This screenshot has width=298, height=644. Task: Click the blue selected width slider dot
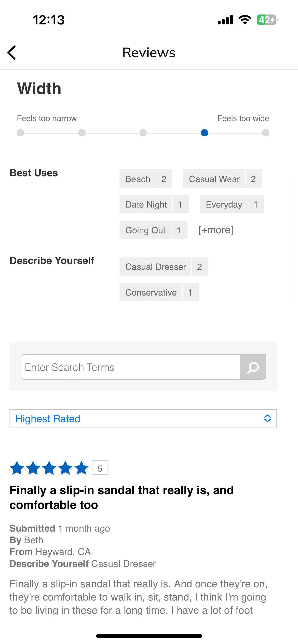tap(205, 133)
